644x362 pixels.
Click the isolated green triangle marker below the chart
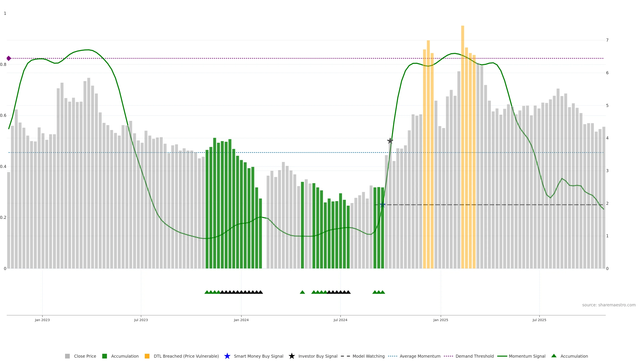click(x=302, y=292)
